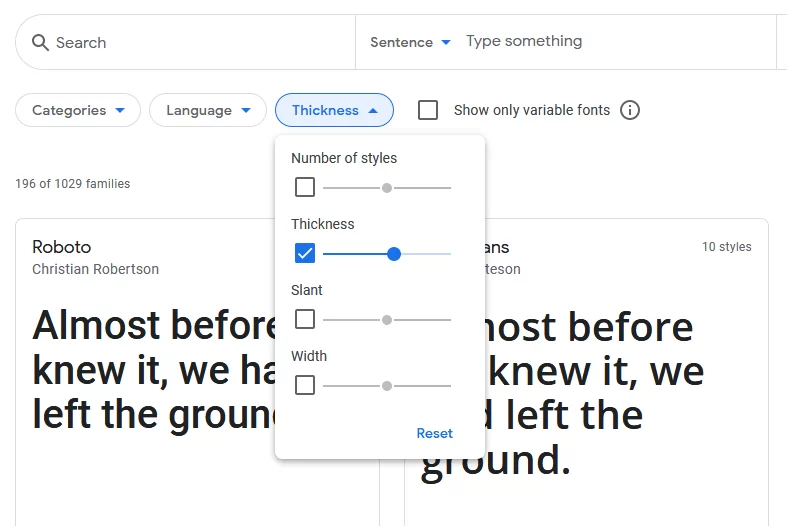This screenshot has width=787, height=526.
Task: Open the Sentence preview type dropdown
Action: click(410, 42)
